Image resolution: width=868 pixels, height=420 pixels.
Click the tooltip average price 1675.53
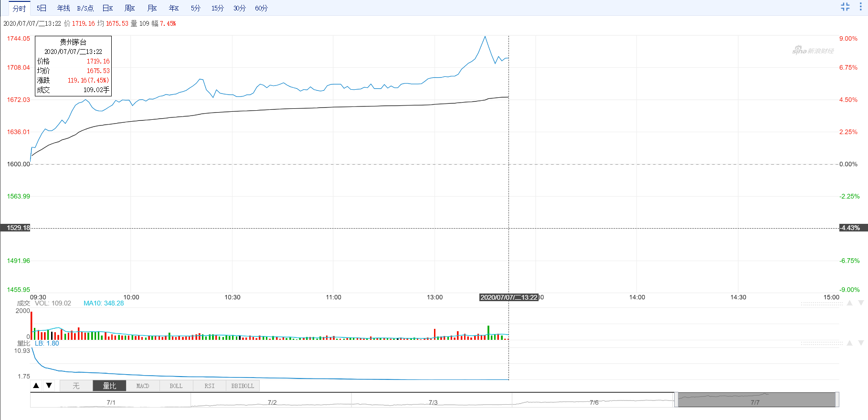pyautogui.click(x=98, y=71)
